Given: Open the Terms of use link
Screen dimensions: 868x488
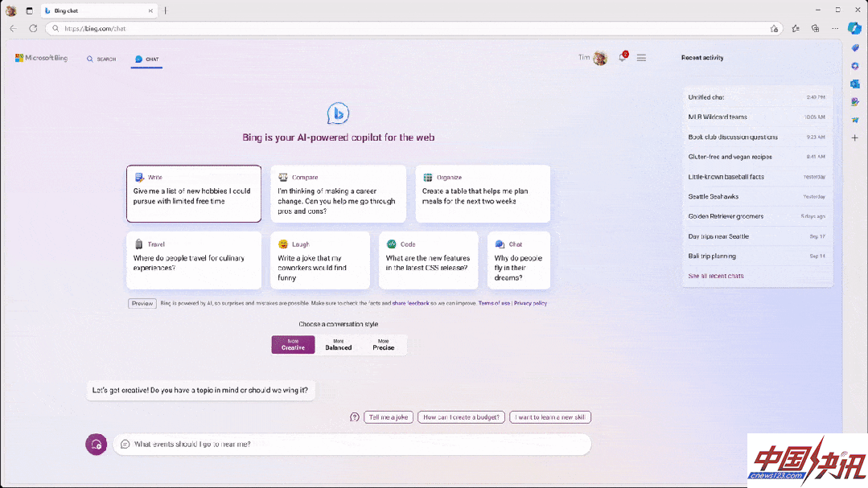Looking at the screenshot, I should (494, 303).
